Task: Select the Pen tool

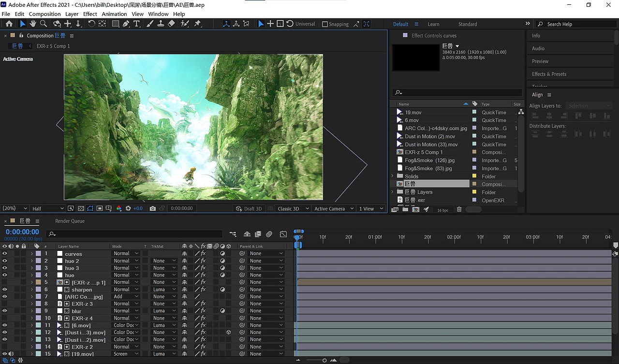Action: pyautogui.click(x=126, y=24)
